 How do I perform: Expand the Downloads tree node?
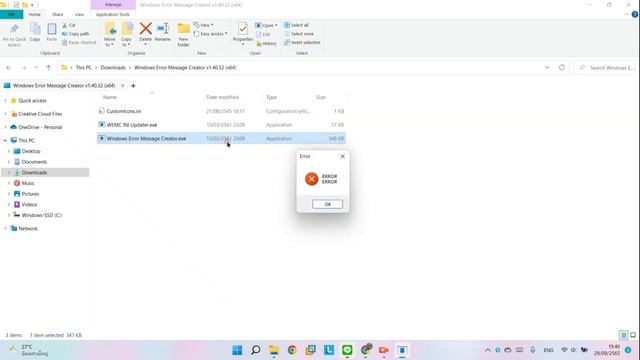(9, 172)
